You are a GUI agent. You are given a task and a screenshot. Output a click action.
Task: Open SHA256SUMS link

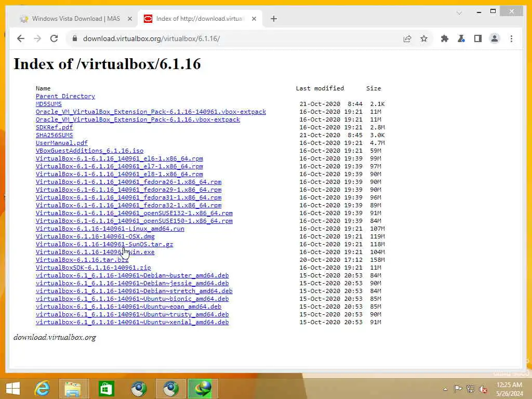54,135
